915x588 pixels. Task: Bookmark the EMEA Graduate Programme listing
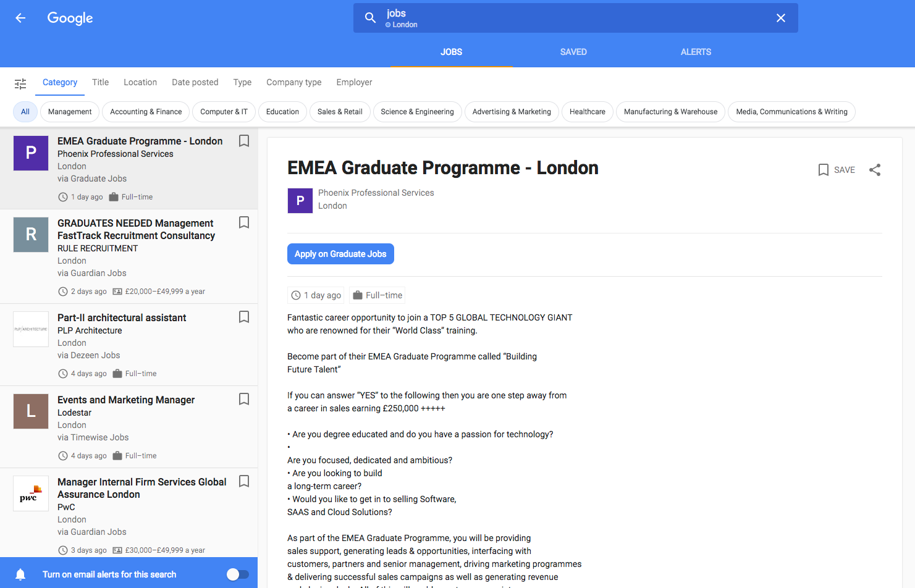[244, 141]
